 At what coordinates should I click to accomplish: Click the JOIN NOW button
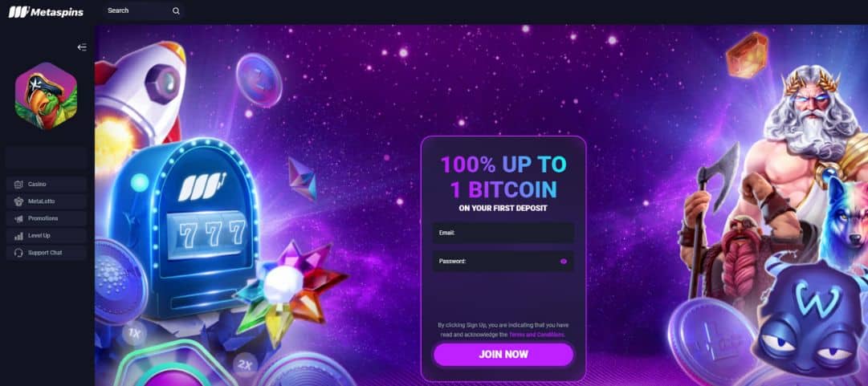coord(503,355)
